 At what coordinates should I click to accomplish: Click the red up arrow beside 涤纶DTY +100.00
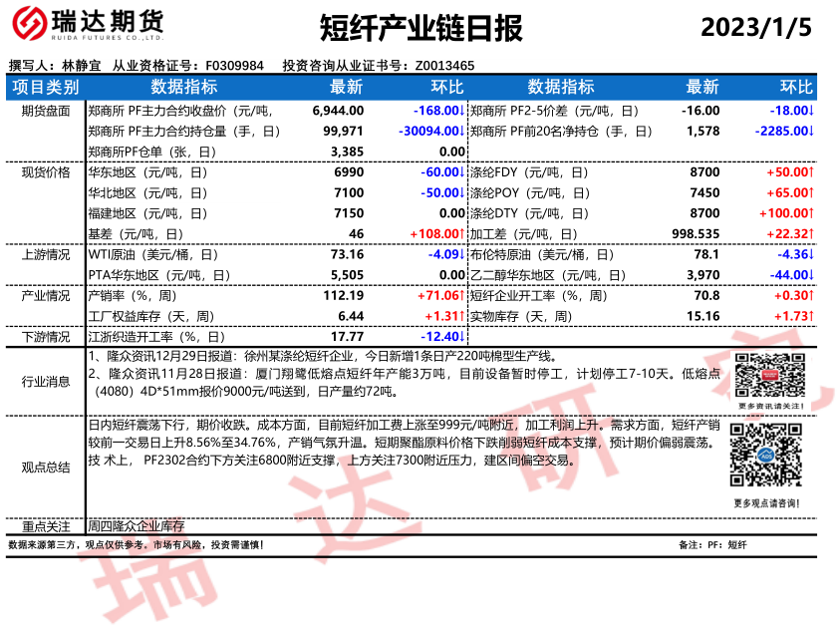[x=810, y=213]
